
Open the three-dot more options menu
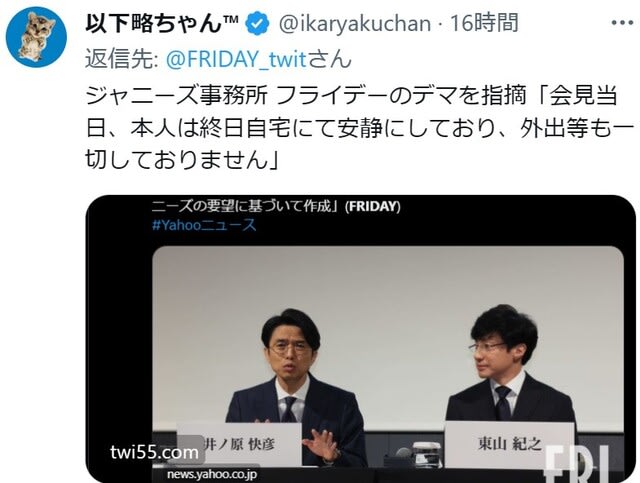(622, 23)
